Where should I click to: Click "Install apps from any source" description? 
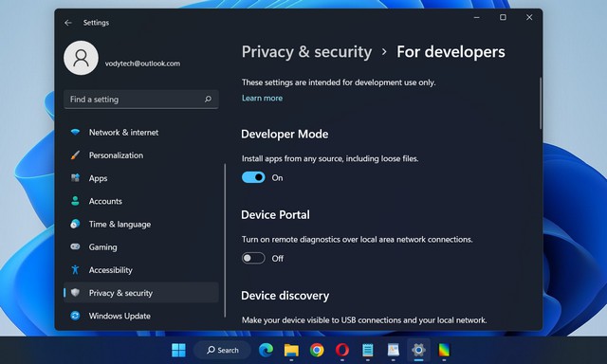point(330,158)
